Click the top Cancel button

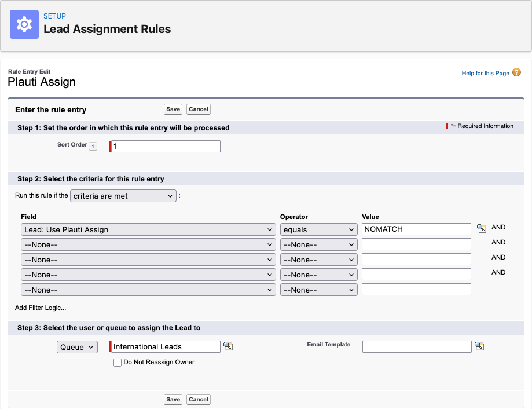pyautogui.click(x=199, y=109)
